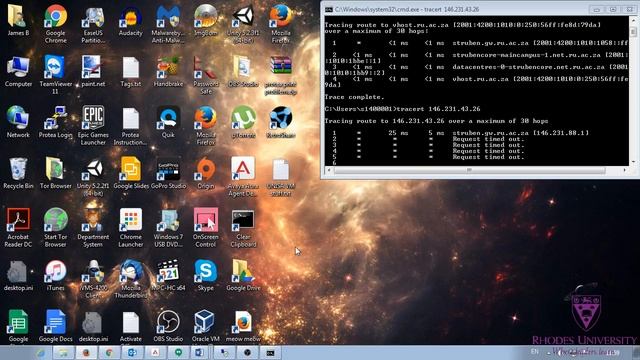Launch Oracle VM VirtualBox shortcut

pyautogui.click(x=206, y=326)
